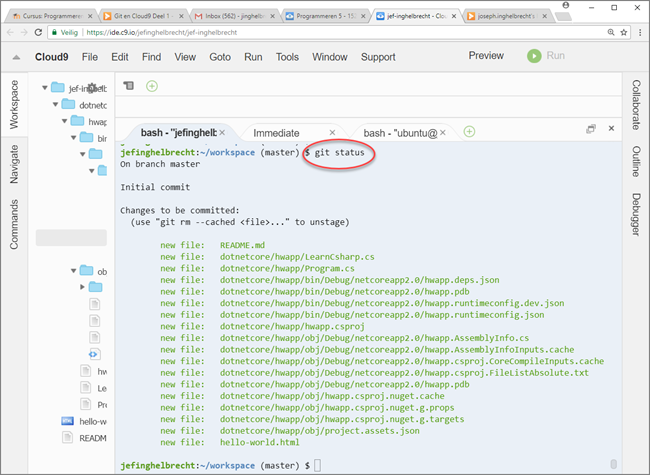Go back in browser history

point(10,32)
